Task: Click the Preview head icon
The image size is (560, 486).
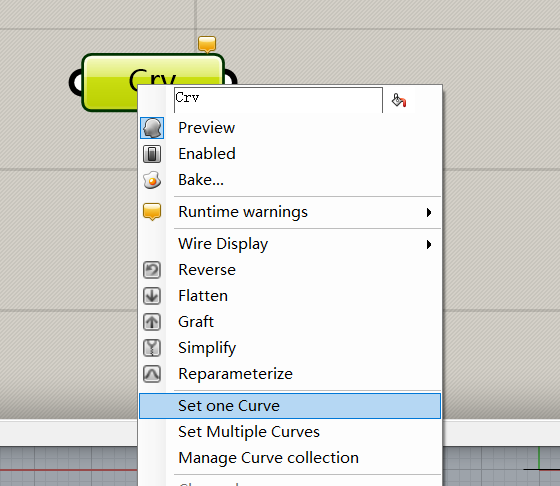Action: click(x=152, y=128)
